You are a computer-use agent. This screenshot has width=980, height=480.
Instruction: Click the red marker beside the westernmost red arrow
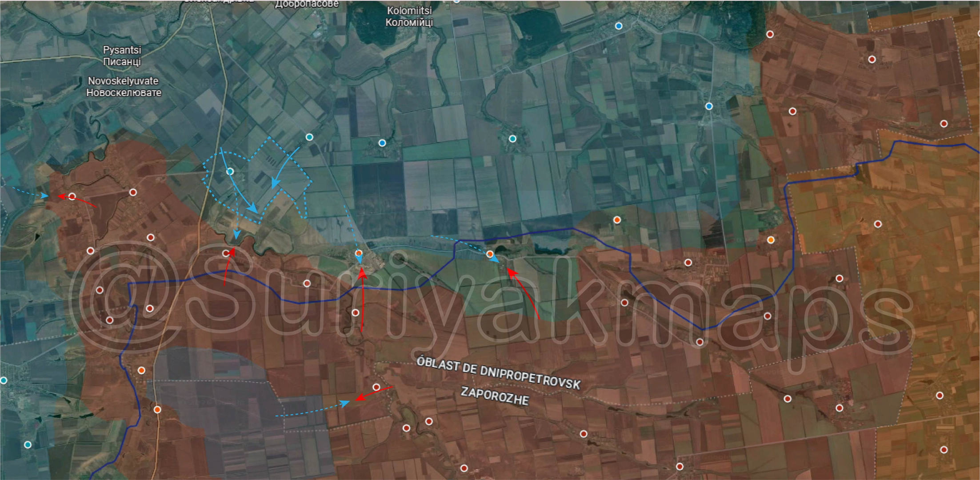72,196
